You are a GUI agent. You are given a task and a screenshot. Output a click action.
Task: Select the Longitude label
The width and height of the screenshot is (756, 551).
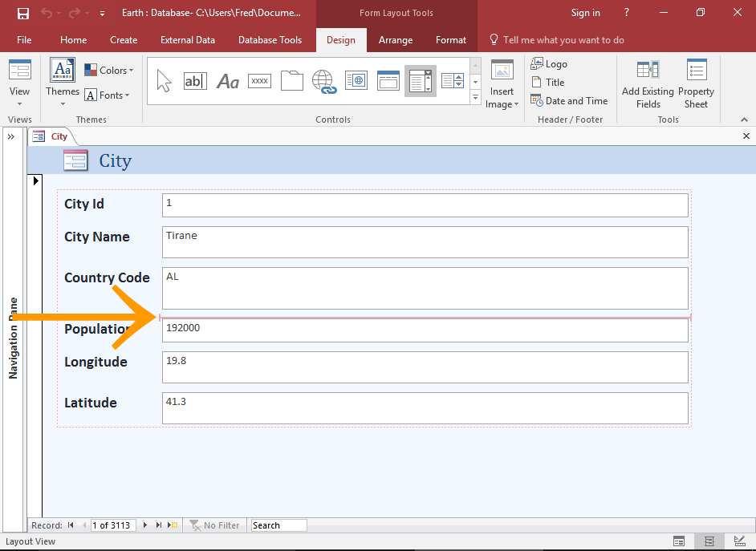point(96,363)
